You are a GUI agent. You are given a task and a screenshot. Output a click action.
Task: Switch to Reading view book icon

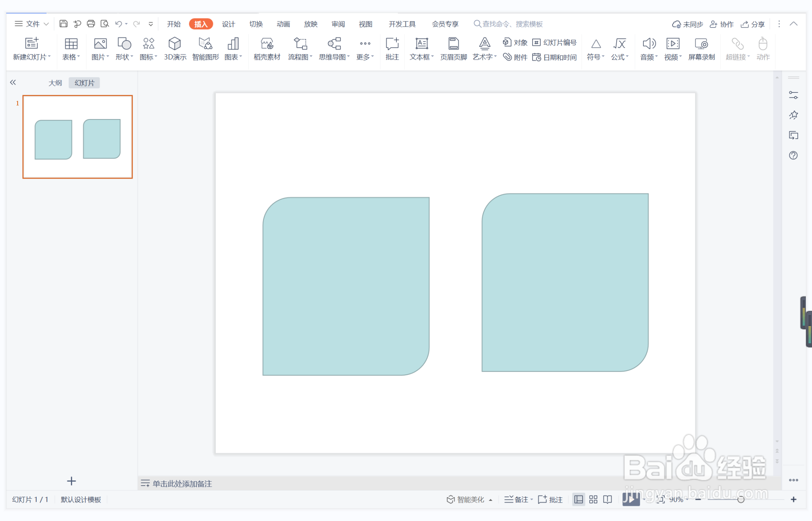[x=608, y=500]
